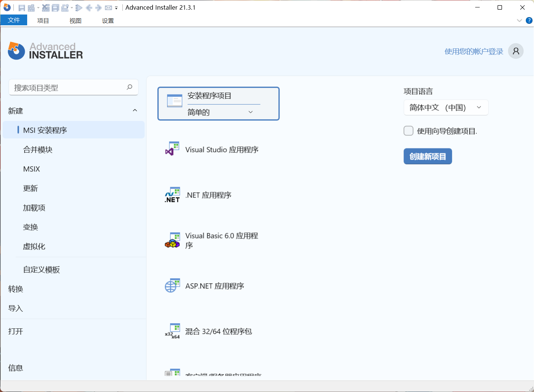Select 虚拟化 in the sidebar

click(x=34, y=246)
